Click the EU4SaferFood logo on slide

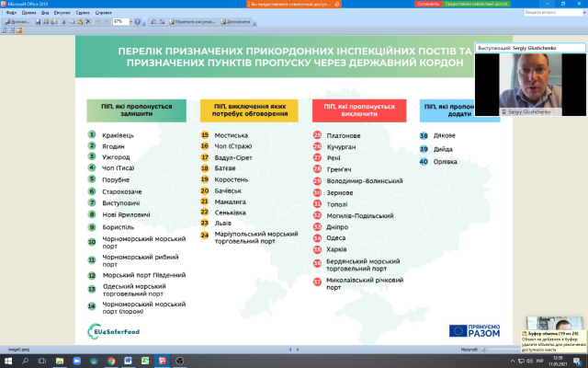tap(114, 331)
